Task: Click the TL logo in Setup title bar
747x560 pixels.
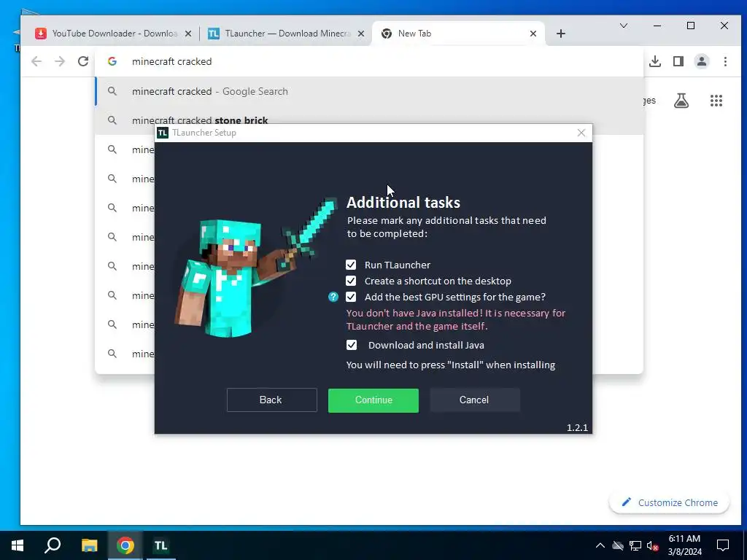Action: coord(163,133)
